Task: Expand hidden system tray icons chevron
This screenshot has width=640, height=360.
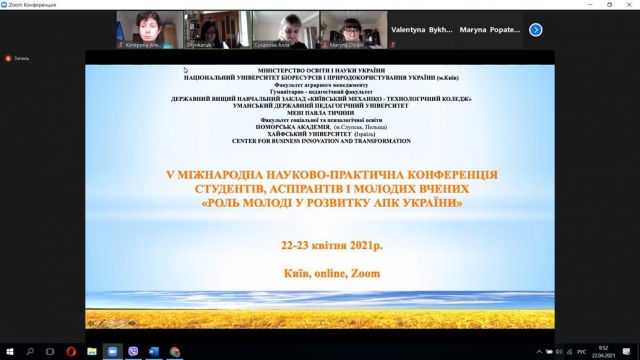Action: coord(539,352)
